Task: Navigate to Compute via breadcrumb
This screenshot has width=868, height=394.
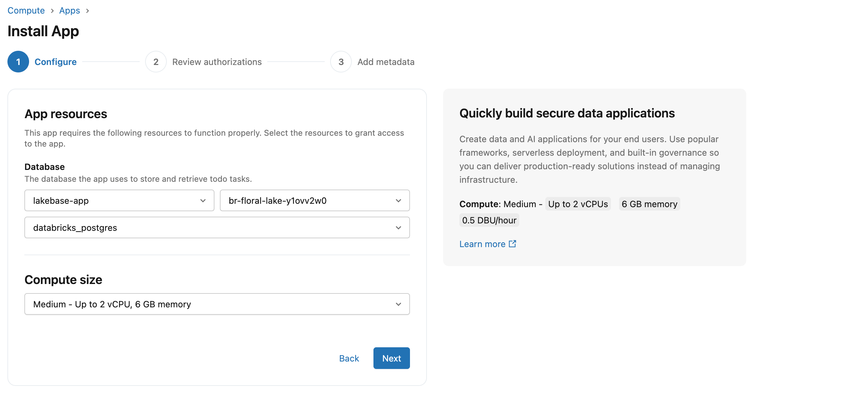Action: pyautogui.click(x=26, y=10)
